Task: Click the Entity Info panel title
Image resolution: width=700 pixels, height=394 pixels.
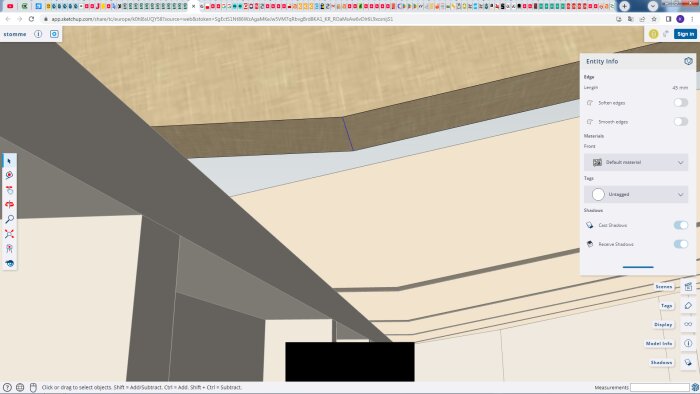Action: coord(602,61)
